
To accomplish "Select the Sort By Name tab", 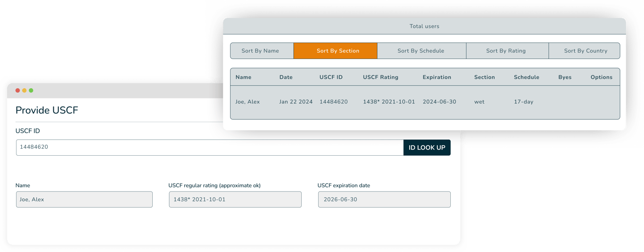I will pos(262,51).
